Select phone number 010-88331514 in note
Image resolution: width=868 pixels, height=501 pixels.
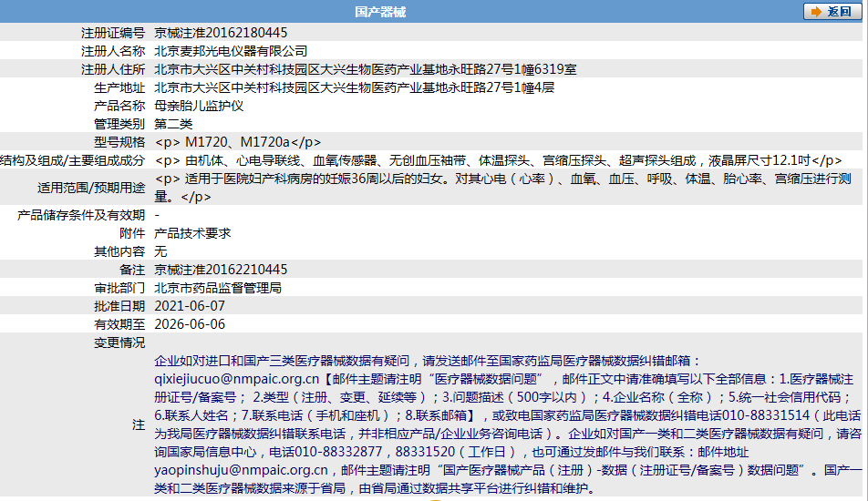[x=766, y=415]
